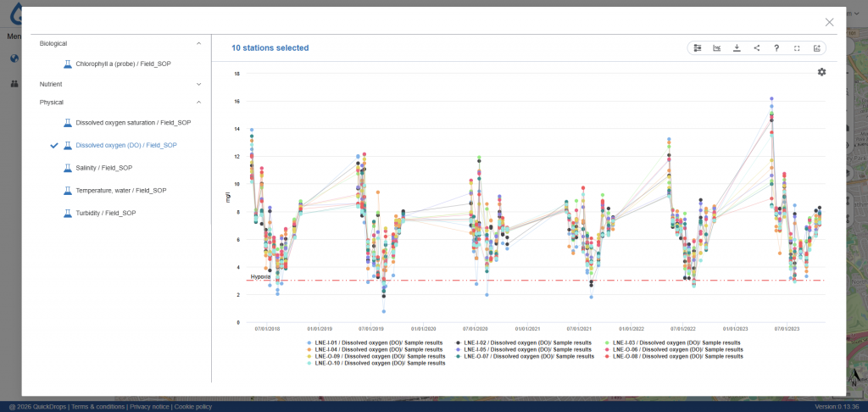Click the LNE-I-03 green legend marker

pos(606,342)
